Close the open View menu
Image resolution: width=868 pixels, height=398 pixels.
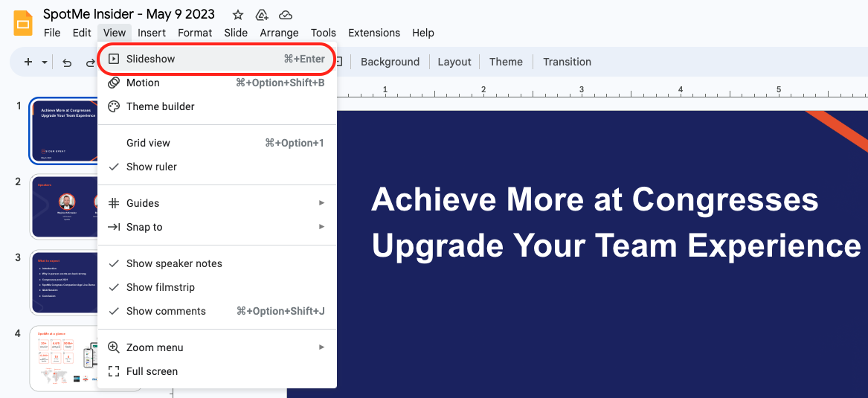click(115, 33)
